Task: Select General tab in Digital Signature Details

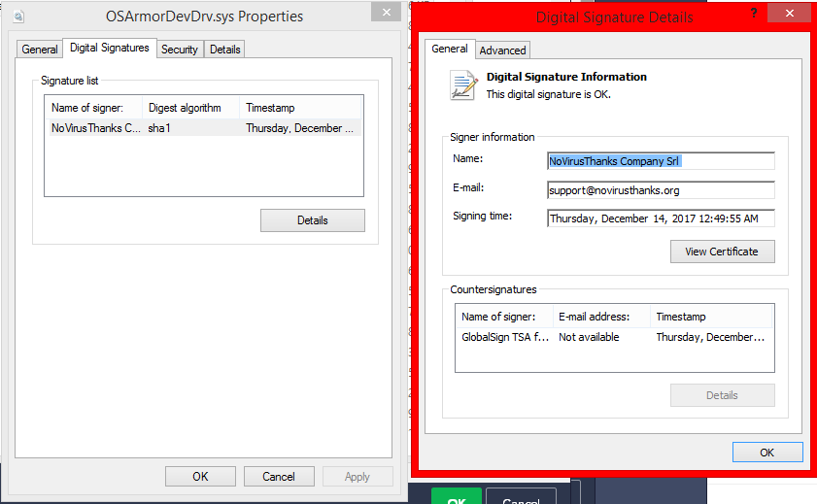Action: coord(449,49)
